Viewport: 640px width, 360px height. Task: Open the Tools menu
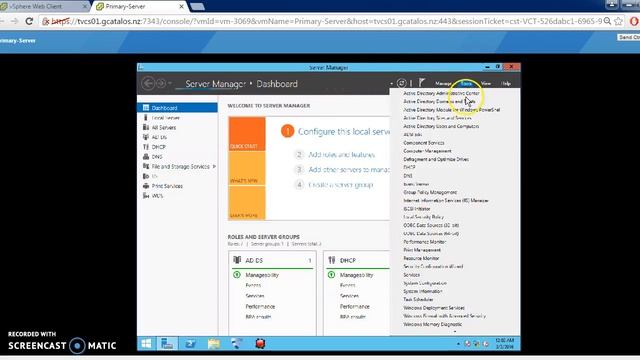(x=466, y=83)
